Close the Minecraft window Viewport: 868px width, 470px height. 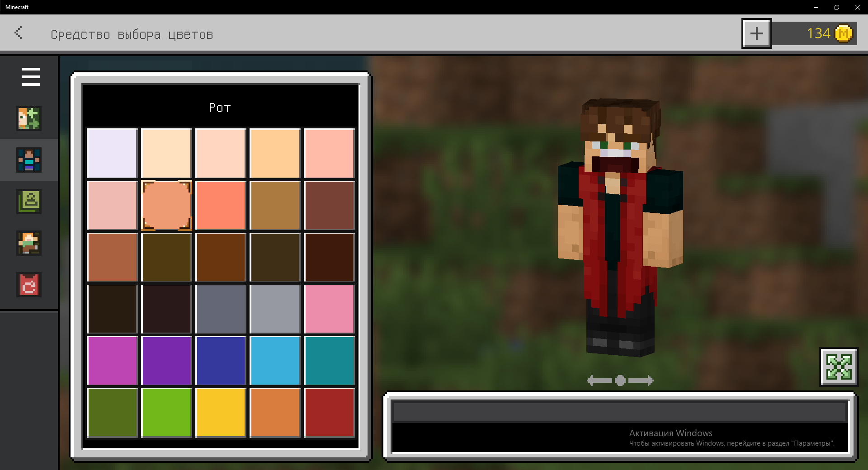[858, 7]
